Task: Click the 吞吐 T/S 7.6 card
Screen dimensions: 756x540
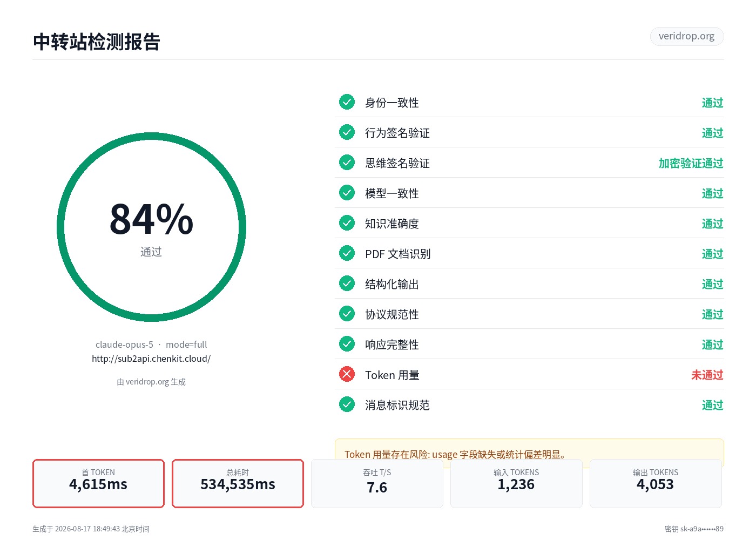Action: tap(377, 483)
